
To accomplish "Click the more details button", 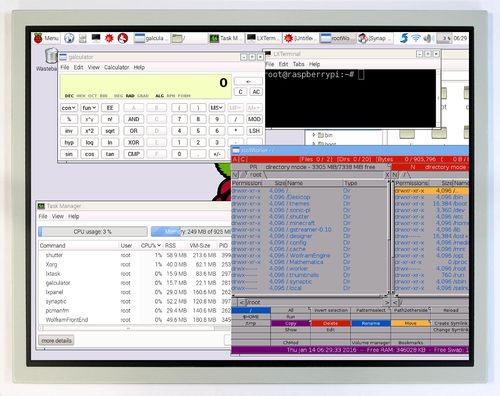I will (56, 341).
